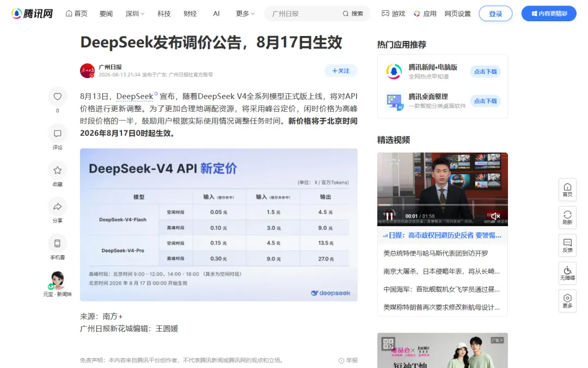Image resolution: width=588 pixels, height=368 pixels.
Task: Expand the 更多 navigation dropdown
Action: 245,14
